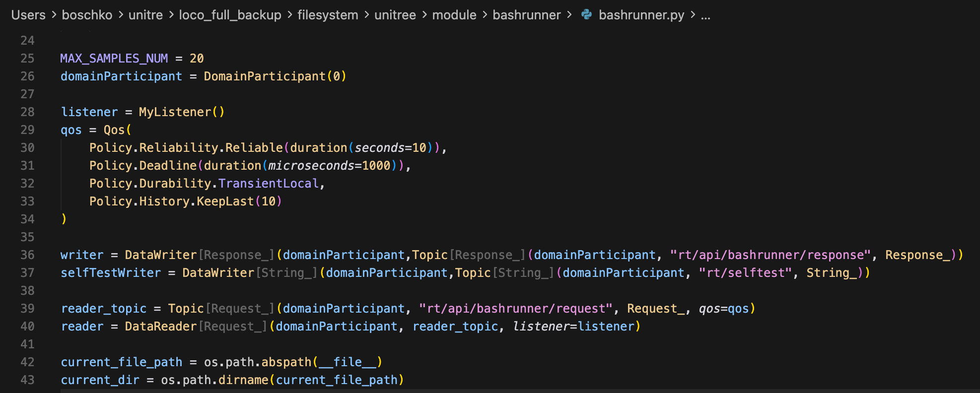
Task: Click Policy.Deadline on line 31
Action: (x=143, y=166)
